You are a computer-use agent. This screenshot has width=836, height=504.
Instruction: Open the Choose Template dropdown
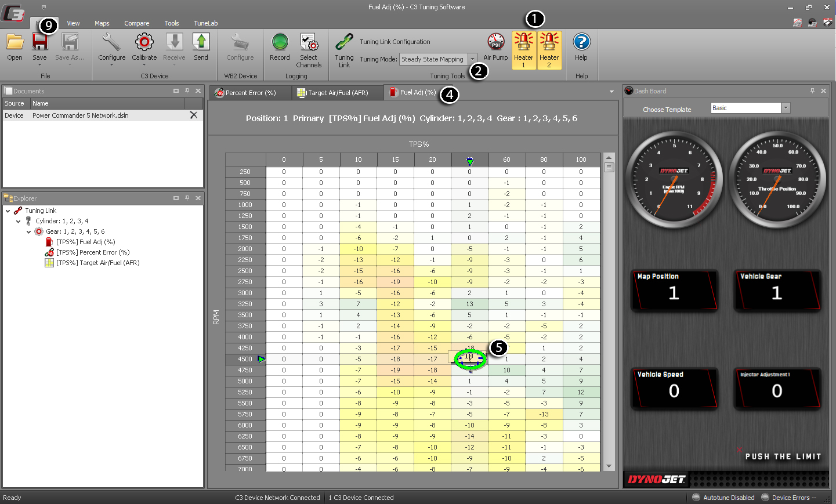[786, 108]
